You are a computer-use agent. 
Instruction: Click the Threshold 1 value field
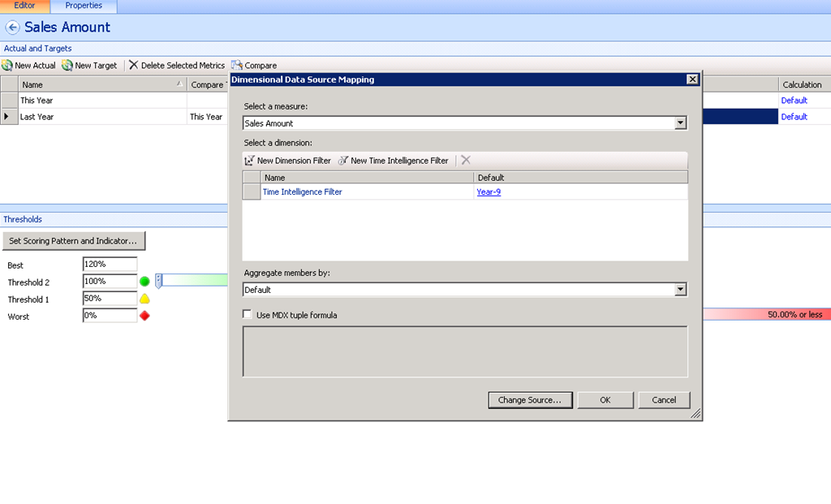110,299
